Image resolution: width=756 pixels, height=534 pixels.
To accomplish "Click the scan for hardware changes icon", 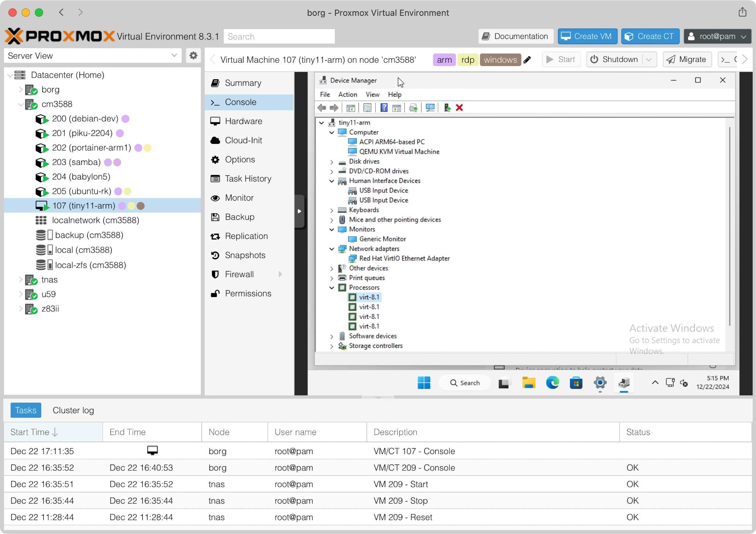I will 430,108.
